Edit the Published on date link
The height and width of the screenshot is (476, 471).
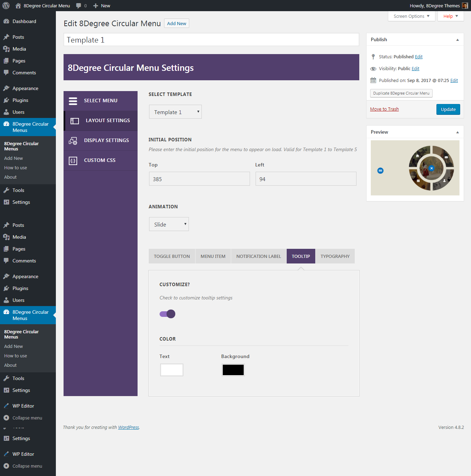pyautogui.click(x=454, y=80)
